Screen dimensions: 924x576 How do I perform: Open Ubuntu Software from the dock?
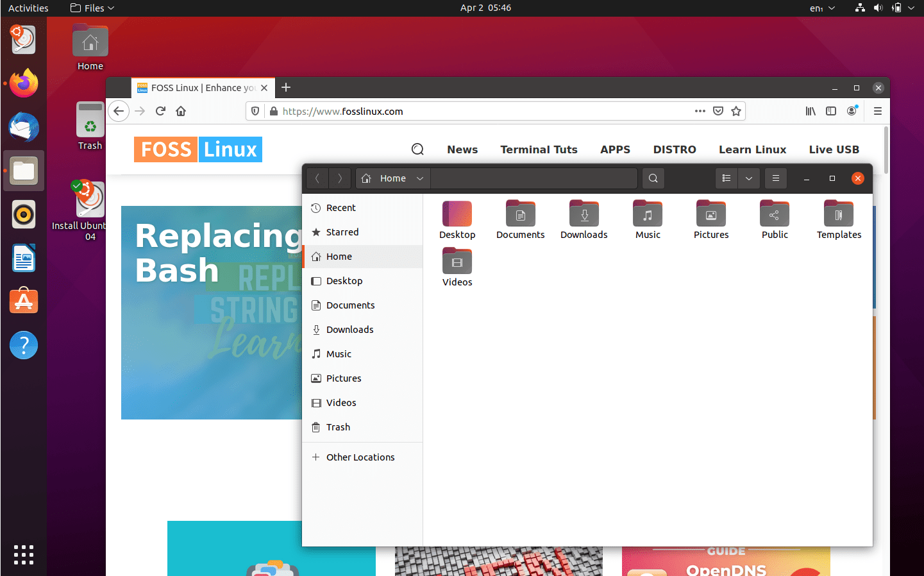pyautogui.click(x=24, y=301)
